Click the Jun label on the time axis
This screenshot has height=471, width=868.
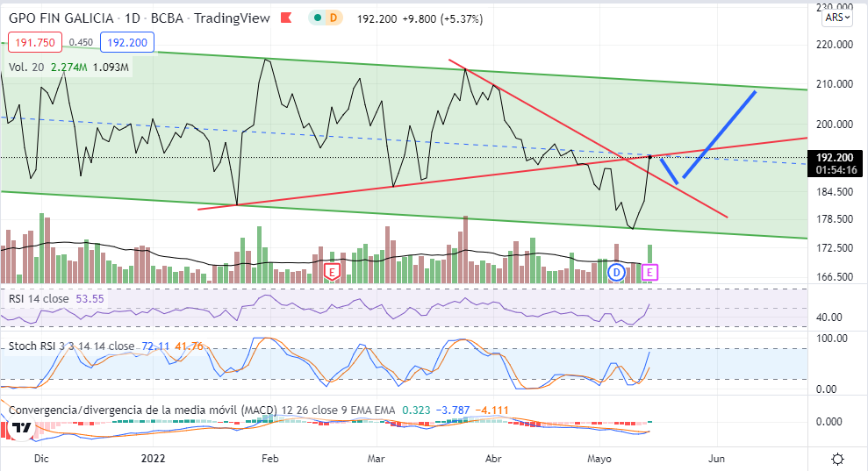coord(716,459)
